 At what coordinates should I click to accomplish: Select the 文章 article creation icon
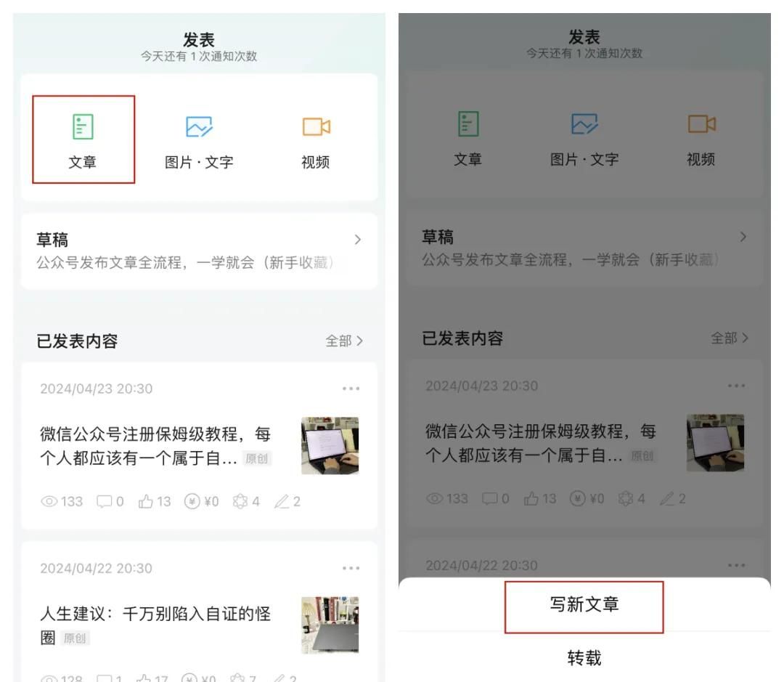coord(83,127)
